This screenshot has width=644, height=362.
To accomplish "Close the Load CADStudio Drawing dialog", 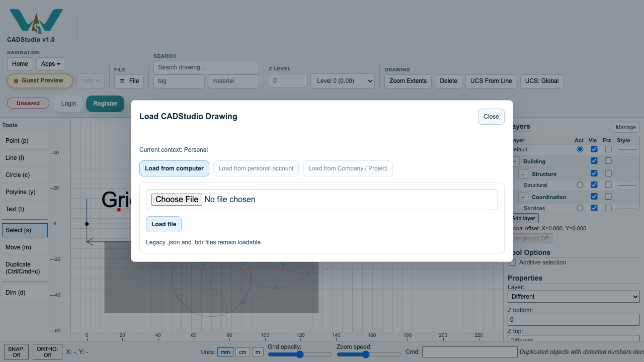I will coord(491,117).
